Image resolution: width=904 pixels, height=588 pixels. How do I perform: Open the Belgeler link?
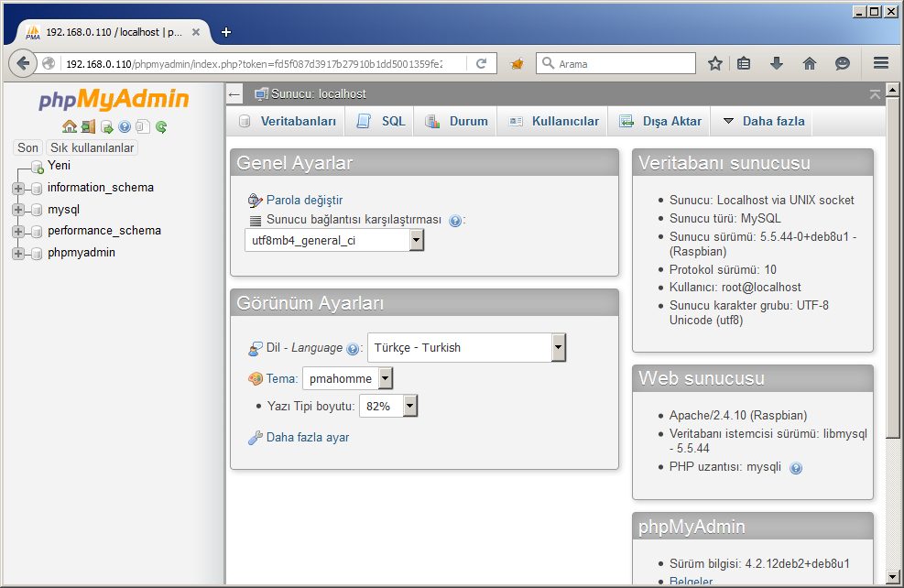click(691, 581)
